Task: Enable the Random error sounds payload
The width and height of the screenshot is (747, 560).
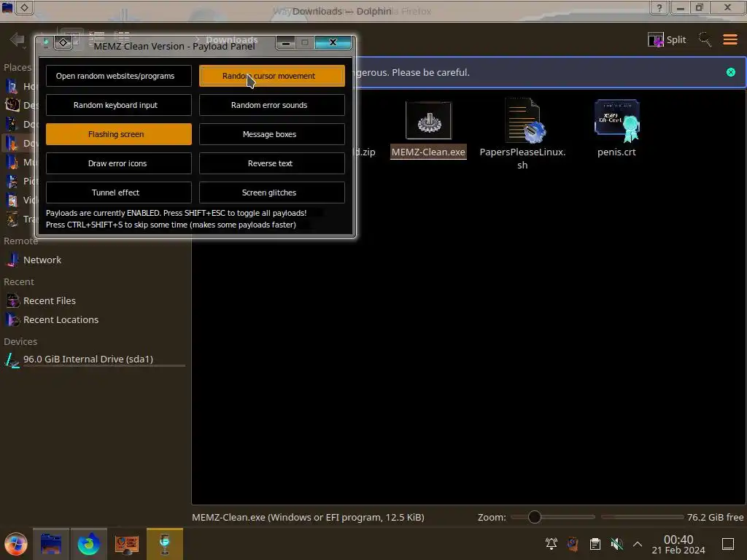Action: tap(271, 105)
